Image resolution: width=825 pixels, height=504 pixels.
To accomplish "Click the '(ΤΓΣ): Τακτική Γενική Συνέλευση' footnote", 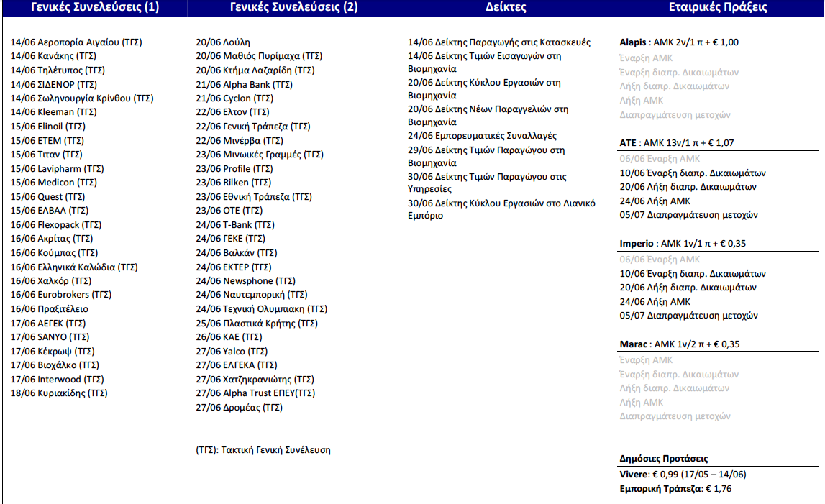I will click(263, 450).
